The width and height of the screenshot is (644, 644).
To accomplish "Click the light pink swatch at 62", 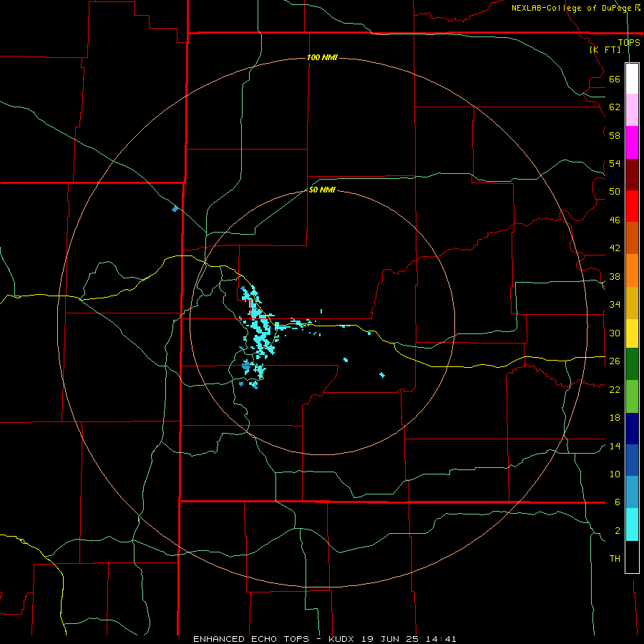I will click(632, 109).
